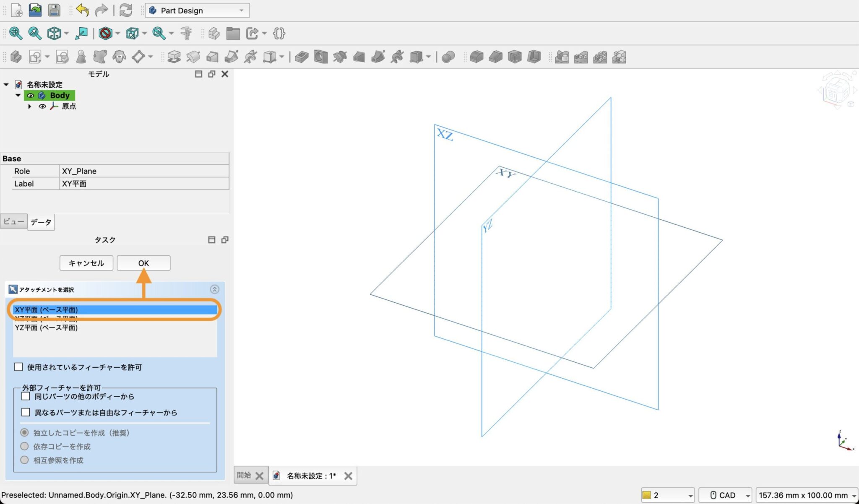Switch to the ビュー tab
This screenshot has height=504, width=859.
tap(14, 221)
